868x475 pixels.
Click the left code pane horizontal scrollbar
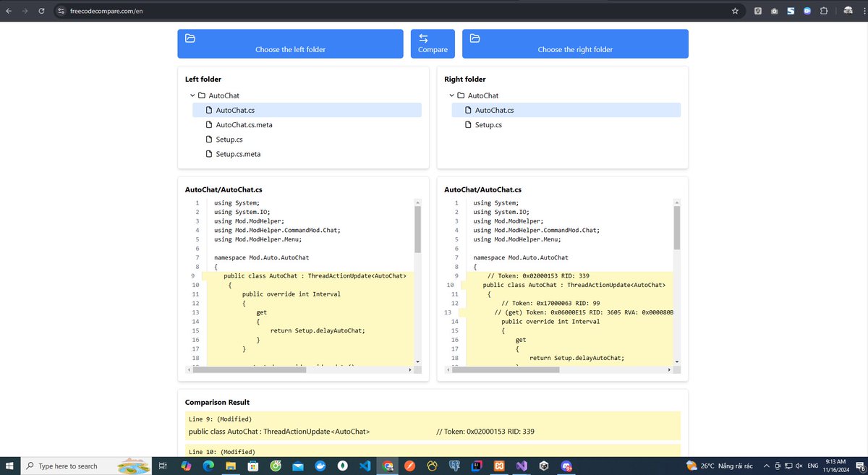pyautogui.click(x=251, y=369)
